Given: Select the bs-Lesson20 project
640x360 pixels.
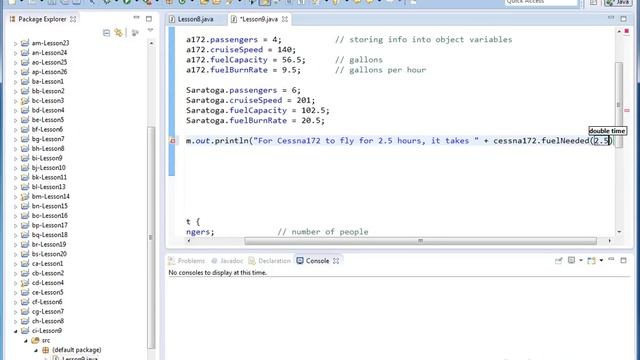Looking at the screenshot, I should pos(49,254).
